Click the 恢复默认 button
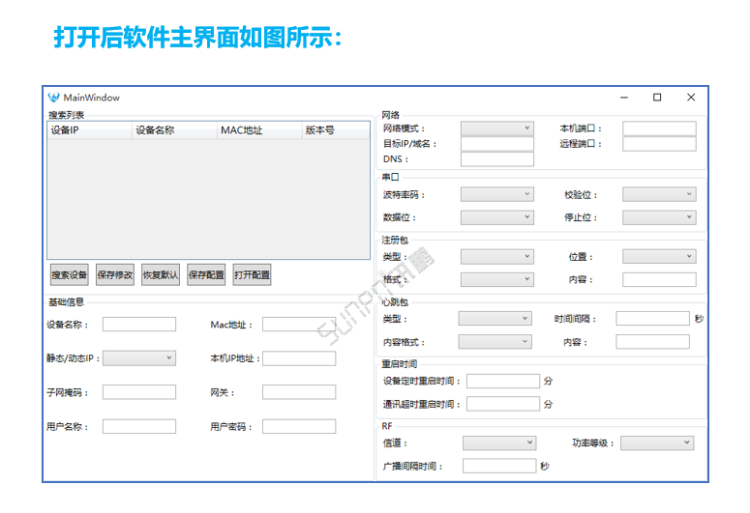 tap(161, 275)
